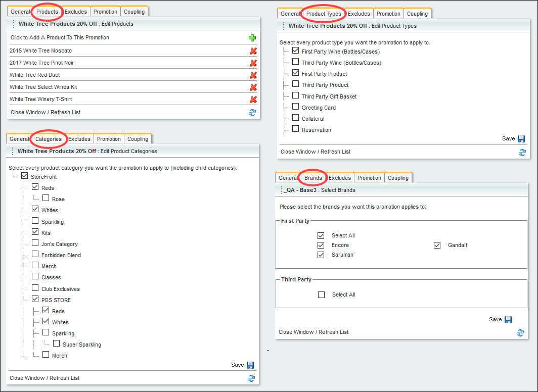The image size is (538, 392).
Task: Click save disk icon in Product Categories panel
Action: coord(250,365)
